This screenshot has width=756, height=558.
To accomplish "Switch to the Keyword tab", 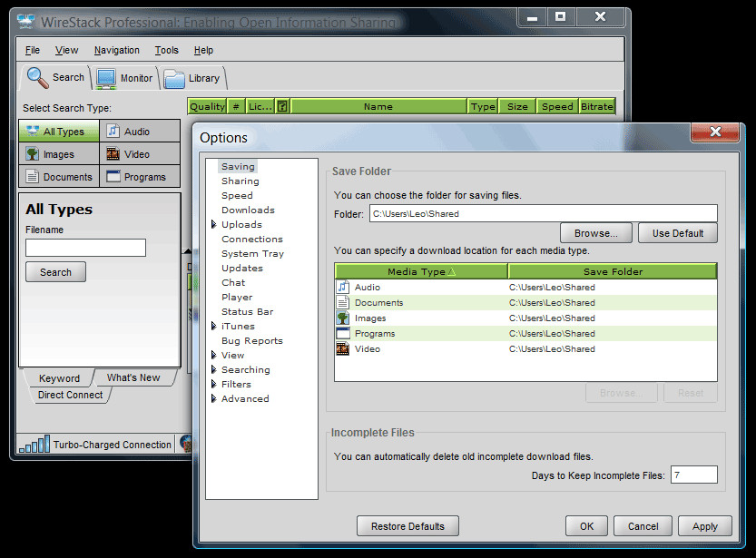I will tap(59, 378).
